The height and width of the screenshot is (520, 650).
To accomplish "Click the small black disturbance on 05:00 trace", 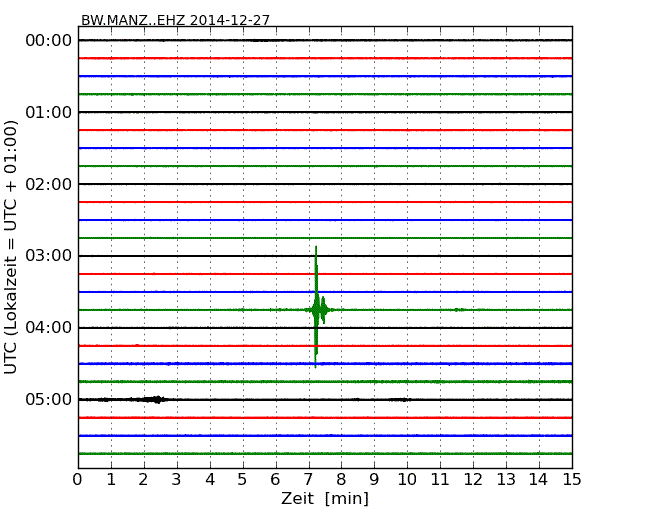I will click(153, 399).
